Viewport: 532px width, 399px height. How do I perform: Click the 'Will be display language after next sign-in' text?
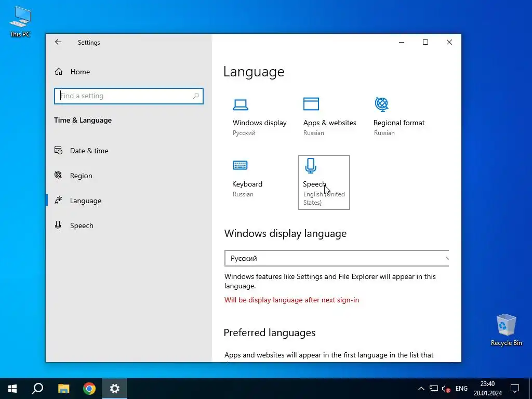click(x=291, y=300)
